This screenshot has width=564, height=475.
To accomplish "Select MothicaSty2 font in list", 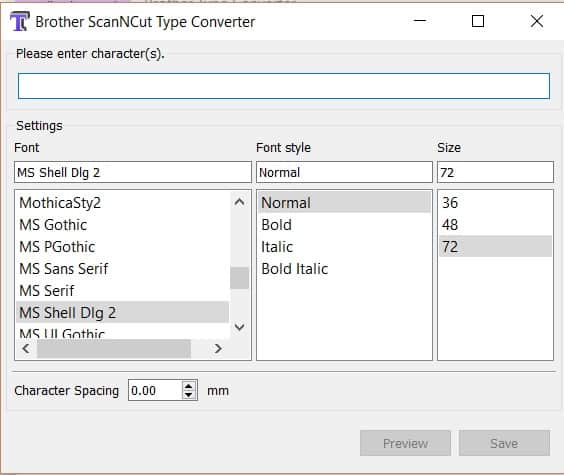I will [122, 202].
